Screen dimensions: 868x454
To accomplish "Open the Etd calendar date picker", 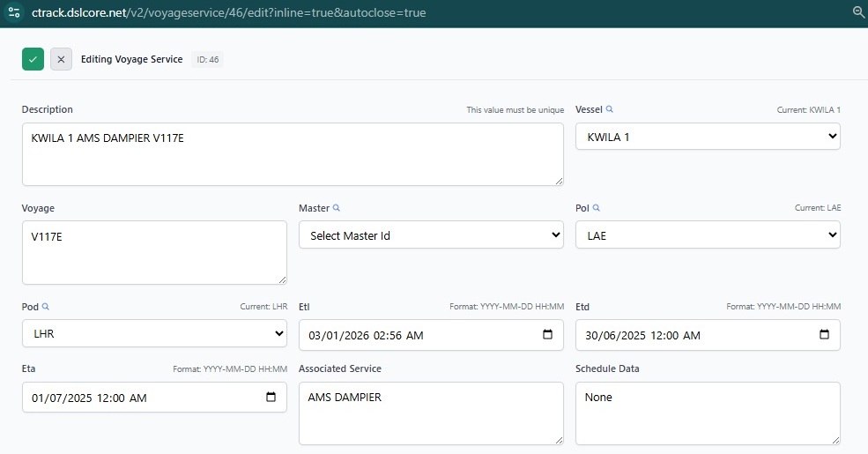I will pos(824,335).
